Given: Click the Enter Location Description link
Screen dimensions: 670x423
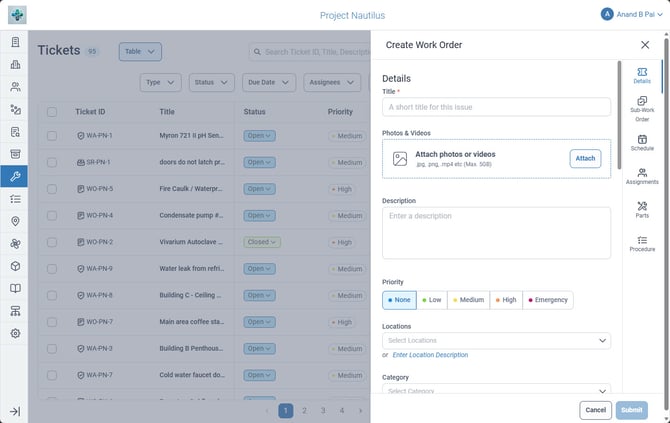Looking at the screenshot, I should [430, 355].
